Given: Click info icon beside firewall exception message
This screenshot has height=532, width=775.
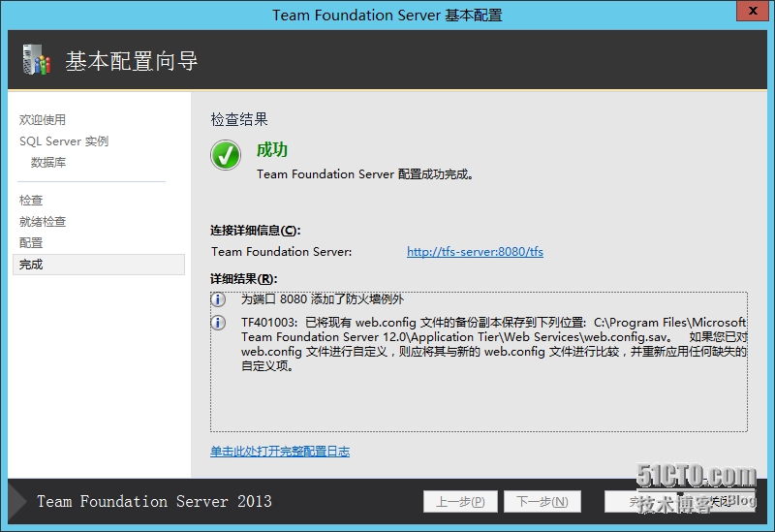Looking at the screenshot, I should click(218, 299).
